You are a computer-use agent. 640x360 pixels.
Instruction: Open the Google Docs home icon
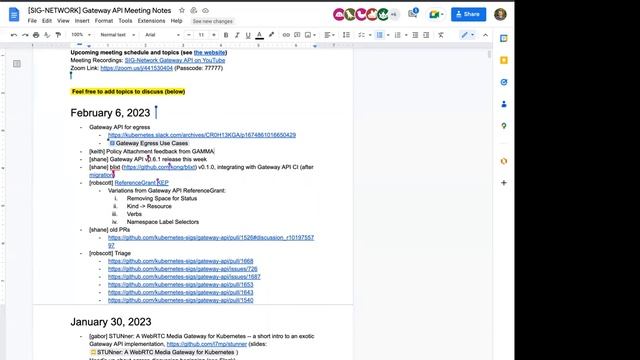14,15
